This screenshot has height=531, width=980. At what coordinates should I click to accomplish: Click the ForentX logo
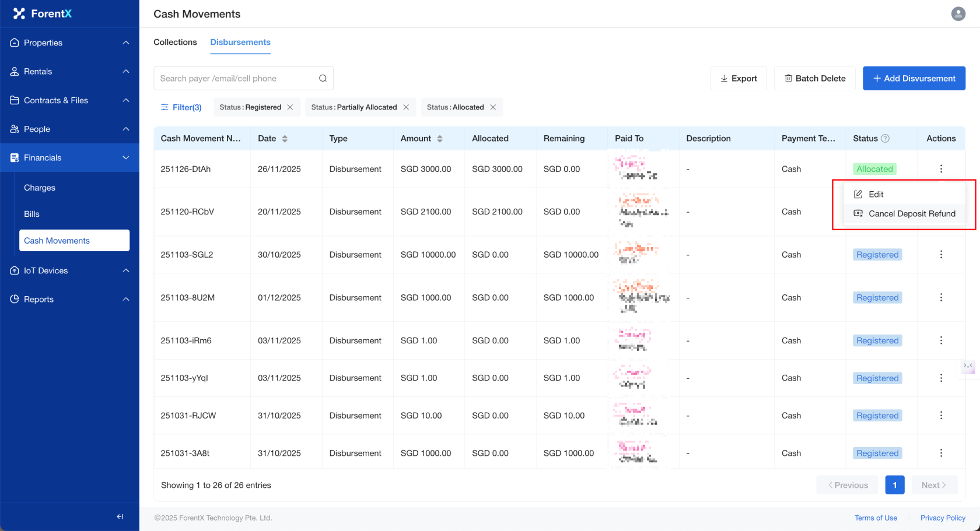coord(43,13)
